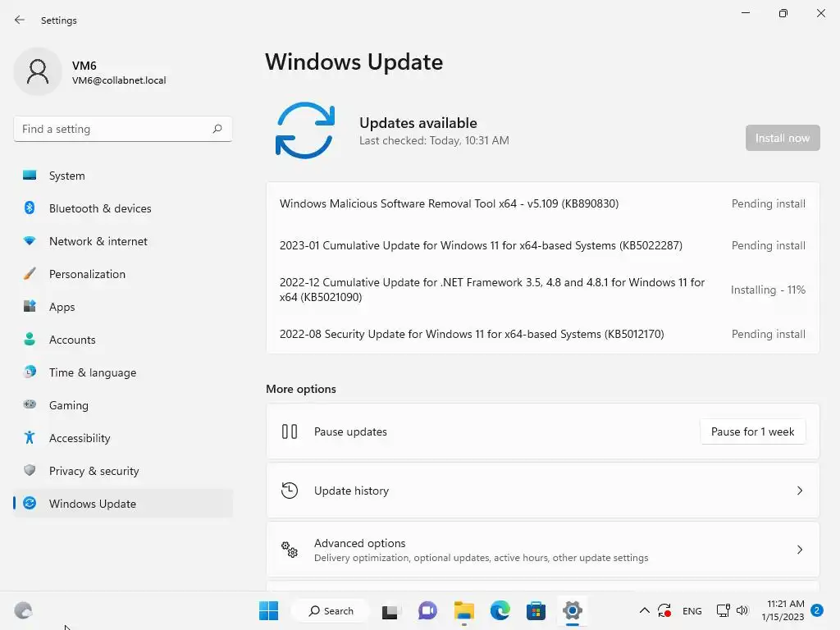
Task: Select Time & language label
Action: pyautogui.click(x=93, y=372)
